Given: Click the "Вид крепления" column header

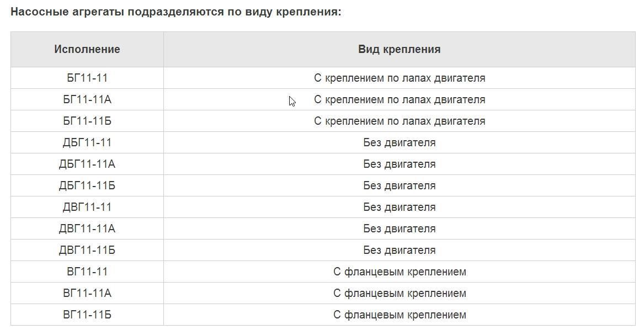Looking at the screenshot, I should [399, 49].
